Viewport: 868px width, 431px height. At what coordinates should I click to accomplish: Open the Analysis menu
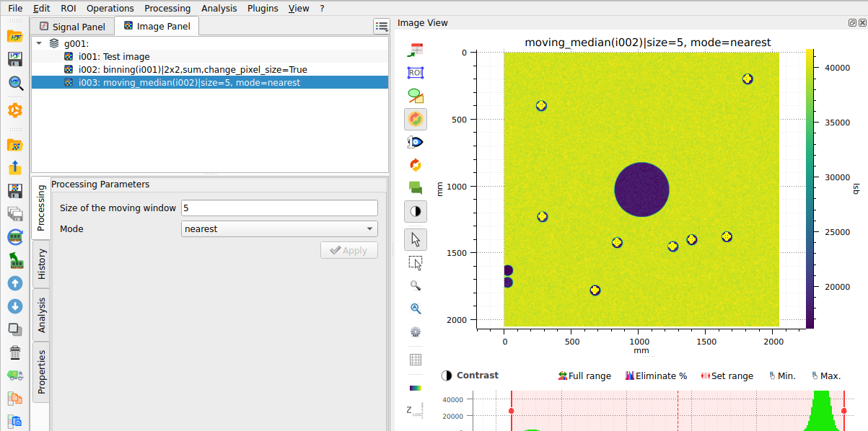click(219, 9)
